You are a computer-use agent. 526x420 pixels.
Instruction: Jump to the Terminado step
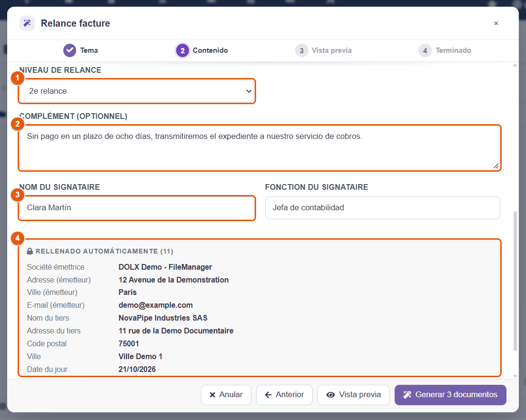445,50
